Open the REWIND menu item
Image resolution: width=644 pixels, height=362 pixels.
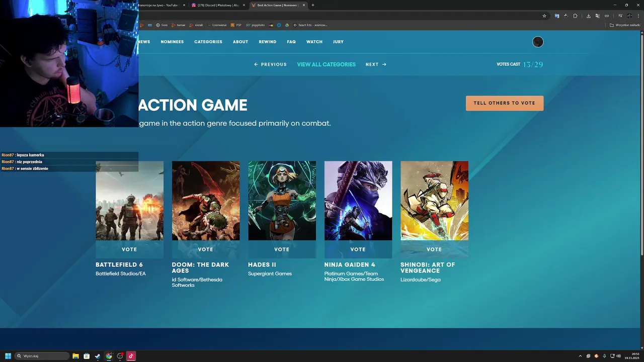tap(267, 42)
